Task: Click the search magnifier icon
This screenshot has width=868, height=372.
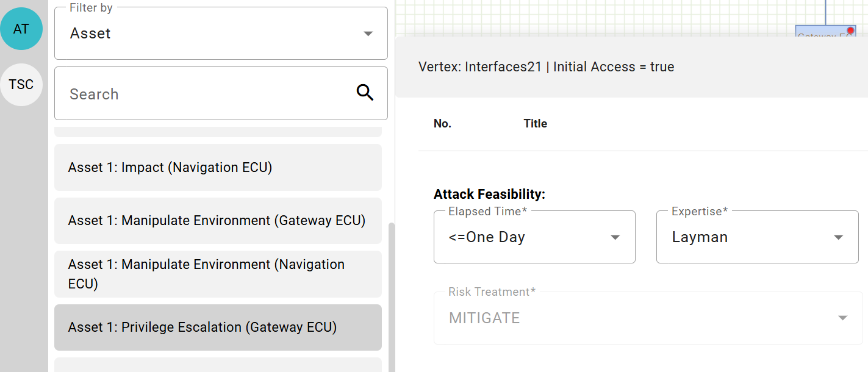Action: click(x=365, y=92)
